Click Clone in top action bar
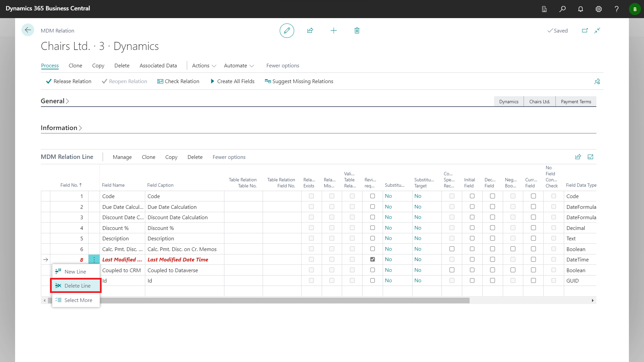Viewport: 644px width, 362px height. tap(75, 66)
